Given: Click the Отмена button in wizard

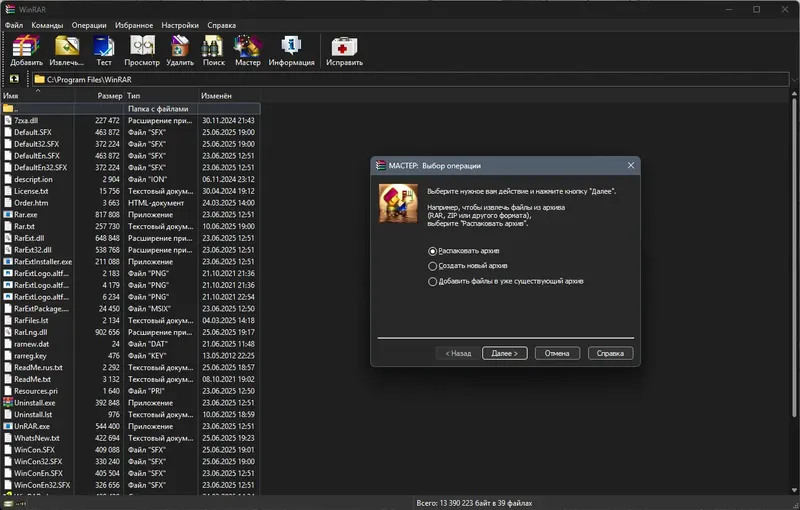Looking at the screenshot, I should coord(557,353).
